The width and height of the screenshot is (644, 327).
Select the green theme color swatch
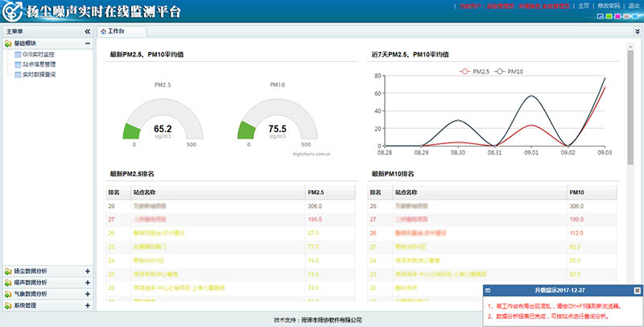click(x=609, y=16)
